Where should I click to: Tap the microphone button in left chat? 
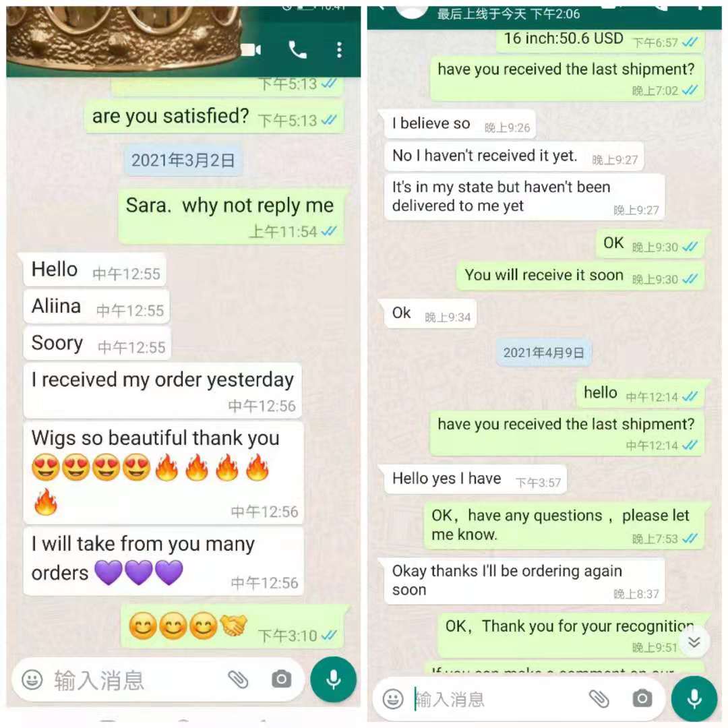tap(334, 679)
